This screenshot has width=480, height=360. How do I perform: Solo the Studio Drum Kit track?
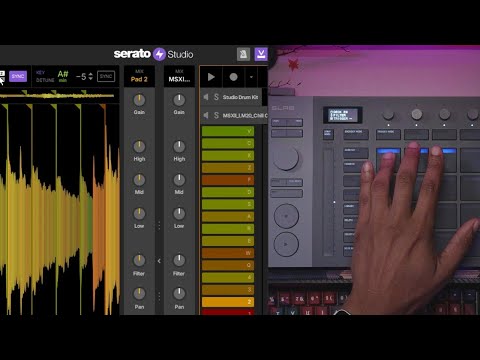point(216,97)
